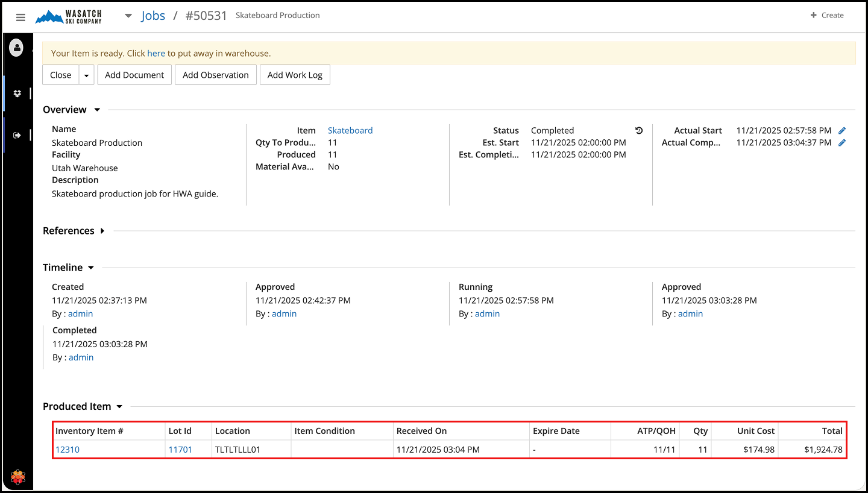
Task: Open the dropdown caret before Jobs breadcrumb
Action: pyautogui.click(x=128, y=16)
